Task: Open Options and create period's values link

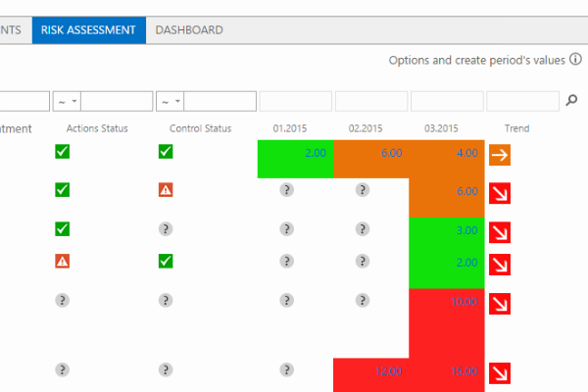Action: point(476,61)
